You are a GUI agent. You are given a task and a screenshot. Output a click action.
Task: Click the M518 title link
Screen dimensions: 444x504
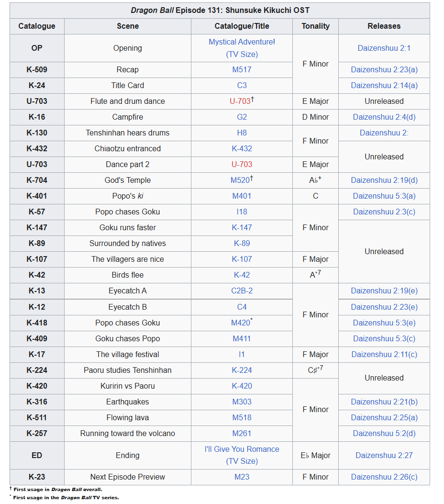click(x=242, y=417)
